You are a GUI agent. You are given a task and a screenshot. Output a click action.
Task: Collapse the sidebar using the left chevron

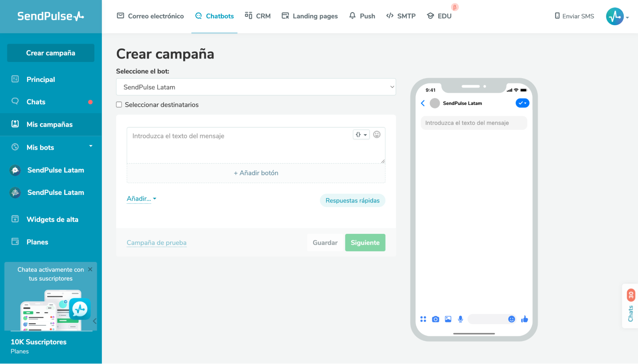[94, 321]
